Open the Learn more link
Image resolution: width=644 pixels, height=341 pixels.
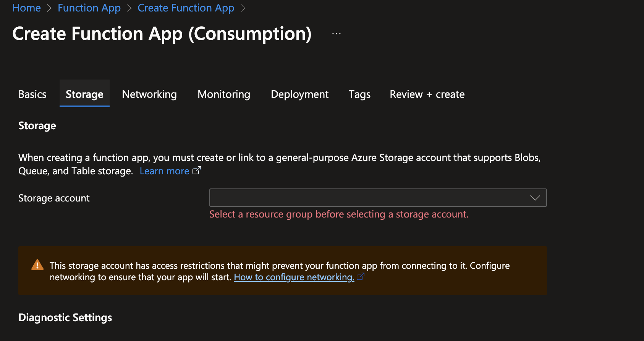pyautogui.click(x=164, y=171)
